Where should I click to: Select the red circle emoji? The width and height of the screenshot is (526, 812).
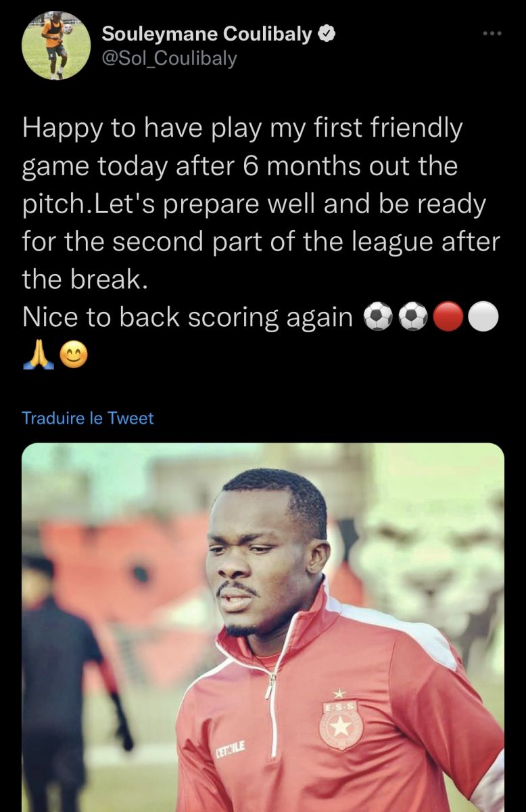click(448, 317)
